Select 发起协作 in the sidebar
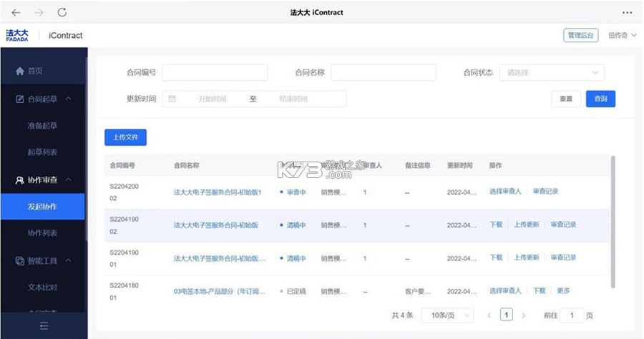The width and height of the screenshot is (644, 339). click(x=42, y=207)
